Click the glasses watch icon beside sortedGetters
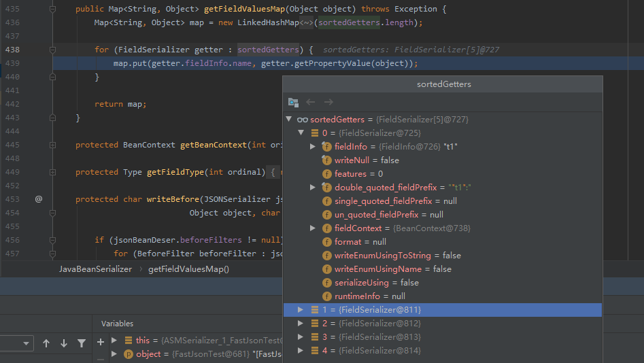Screen dimensions: 644x363 (303, 120)
